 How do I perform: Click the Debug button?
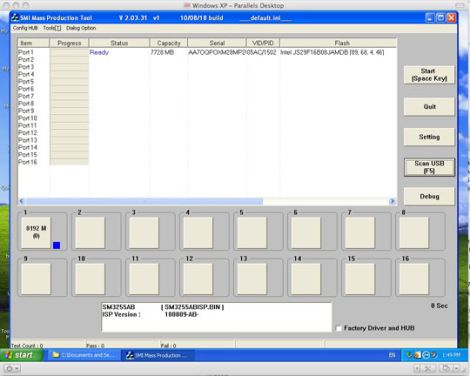tap(429, 196)
